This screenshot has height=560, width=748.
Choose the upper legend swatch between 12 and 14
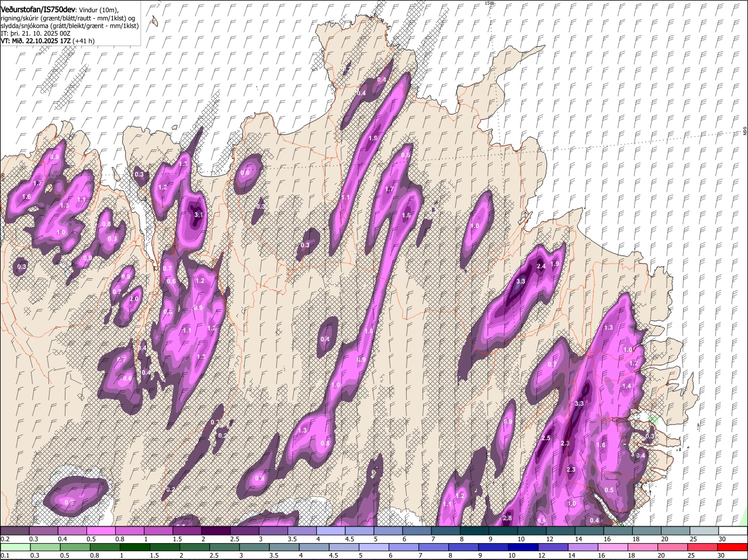point(560,530)
